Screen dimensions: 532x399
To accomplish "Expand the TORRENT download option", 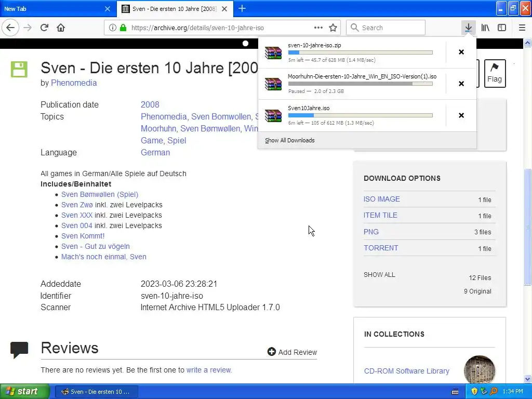I will (381, 248).
